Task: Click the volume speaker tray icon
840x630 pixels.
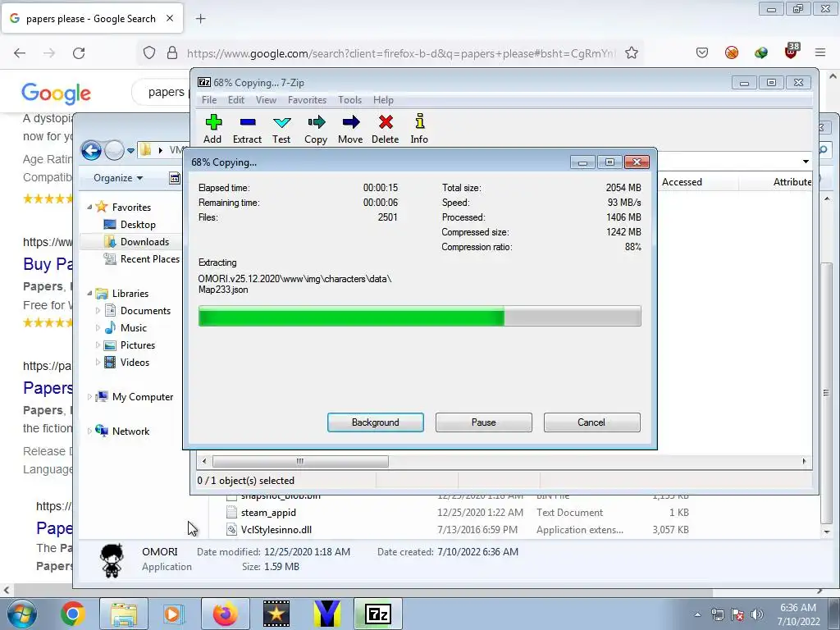Action: (757, 615)
